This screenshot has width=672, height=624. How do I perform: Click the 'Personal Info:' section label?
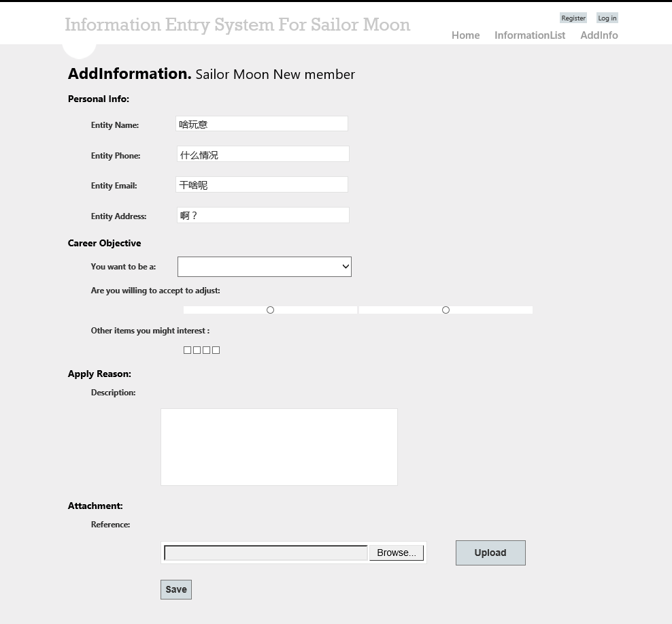click(x=99, y=99)
